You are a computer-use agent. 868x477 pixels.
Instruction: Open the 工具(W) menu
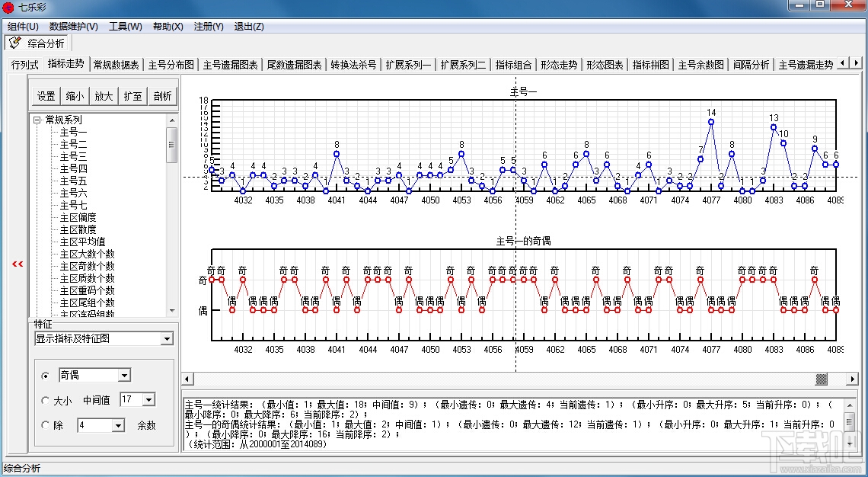pos(125,27)
